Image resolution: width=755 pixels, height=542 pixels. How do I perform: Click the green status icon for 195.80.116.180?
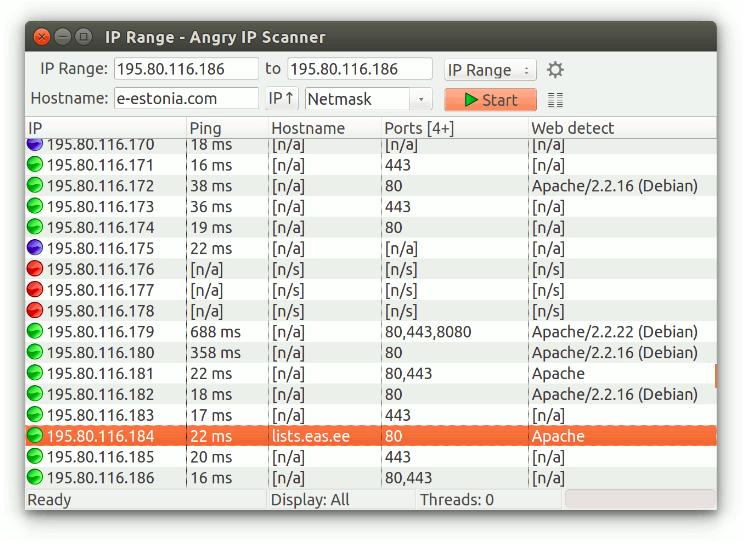(x=35, y=352)
